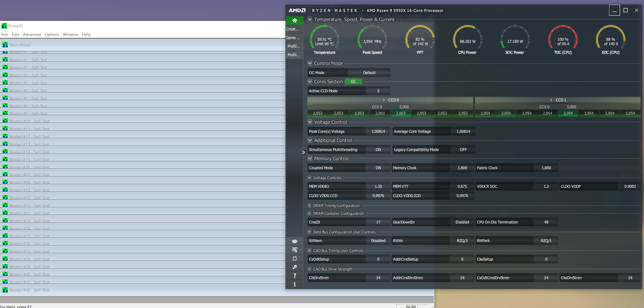Click the Worker #32 window icon in Prime95
644x308 pixels.
click(5, 290)
